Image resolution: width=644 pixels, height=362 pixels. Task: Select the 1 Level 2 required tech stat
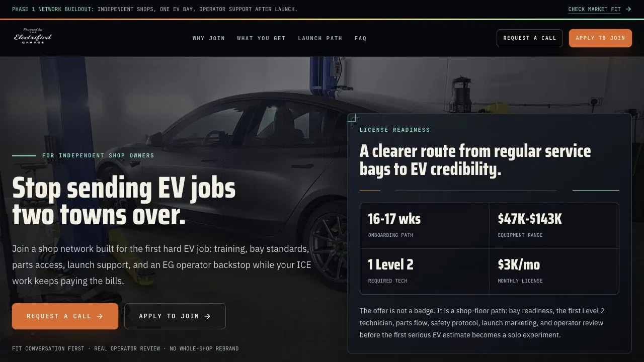425,271
